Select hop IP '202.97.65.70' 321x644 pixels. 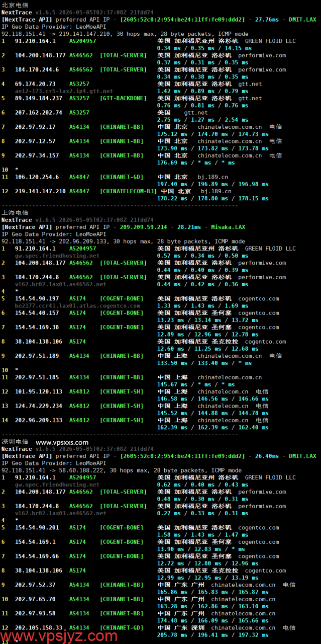(35, 599)
